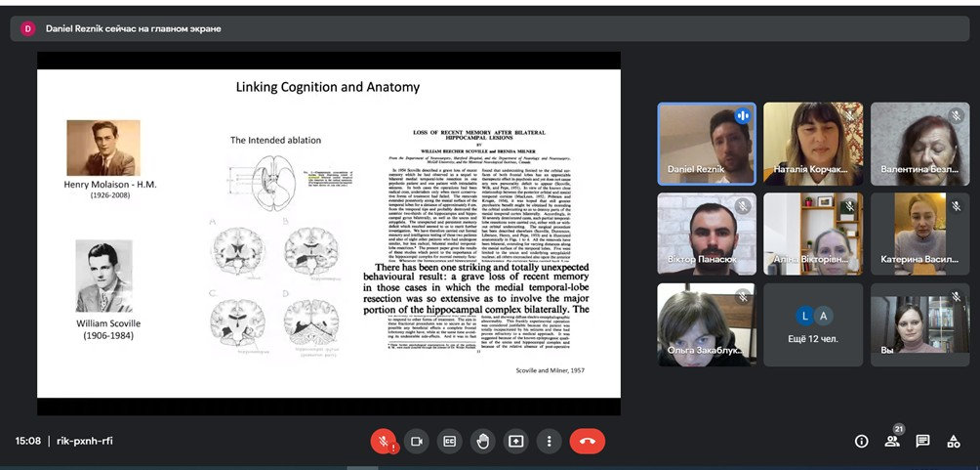Open meeting details info icon
980x470 pixels.
(x=861, y=442)
